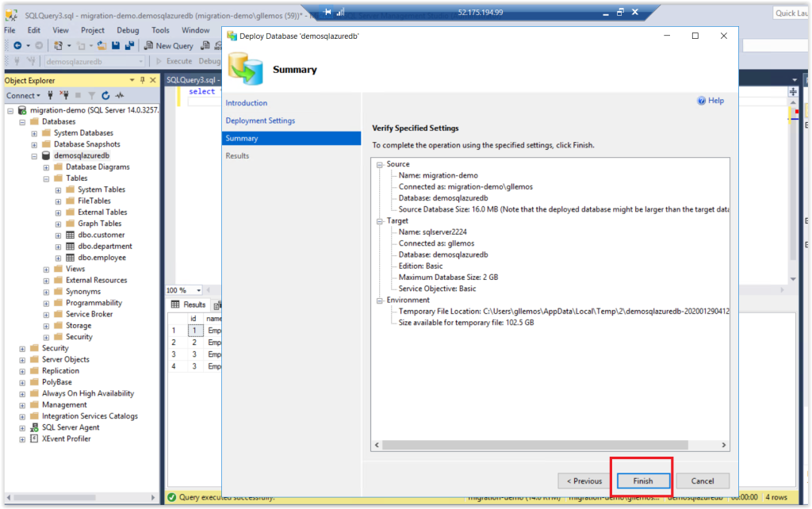
Task: Collapse the Databases folder node
Action: point(22,122)
